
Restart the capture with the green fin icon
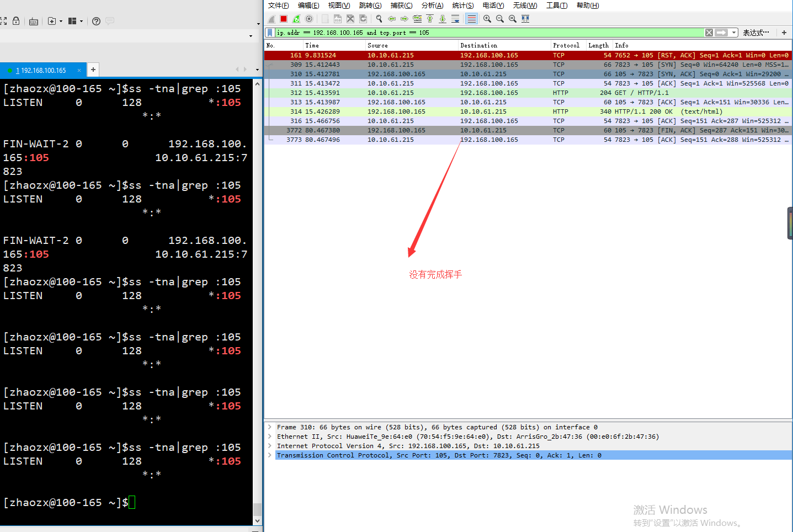(296, 19)
